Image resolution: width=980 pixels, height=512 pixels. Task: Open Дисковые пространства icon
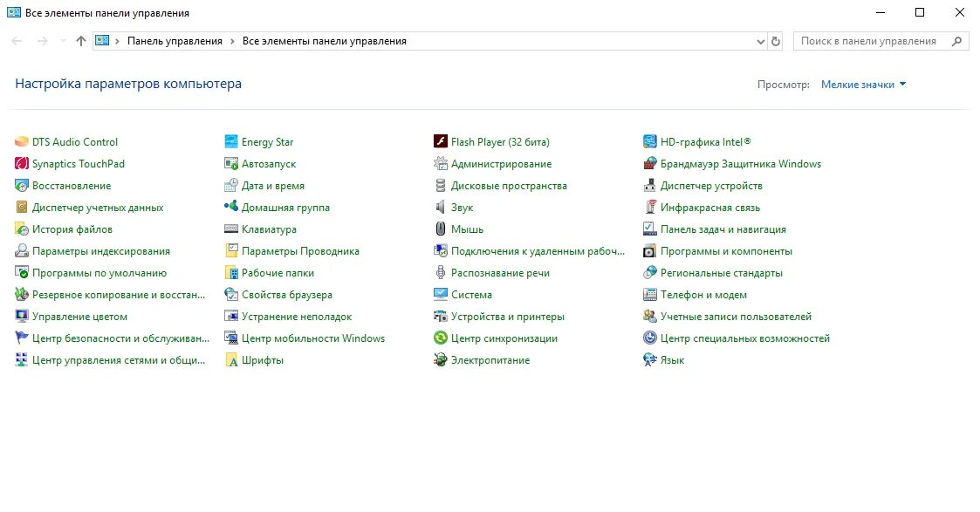(x=441, y=186)
